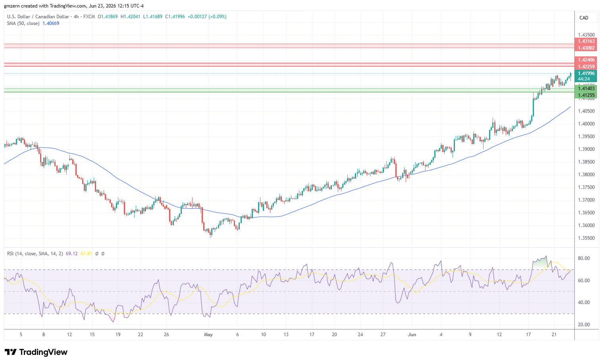Select the CAD currency label
Screen dimensions: 603x364
pyautogui.click(x=584, y=18)
